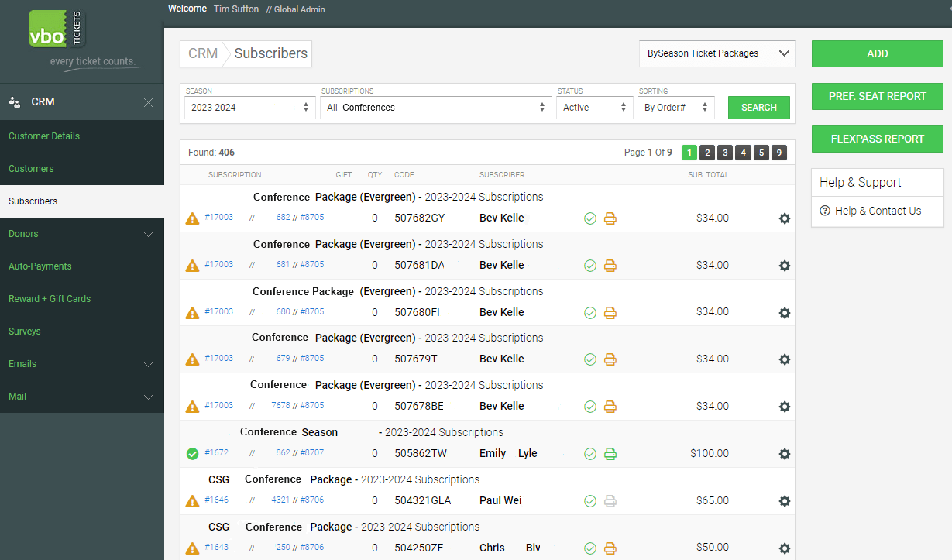952x560 pixels.
Task: Click orange print icon for code 507681DA
Action: coord(610,266)
